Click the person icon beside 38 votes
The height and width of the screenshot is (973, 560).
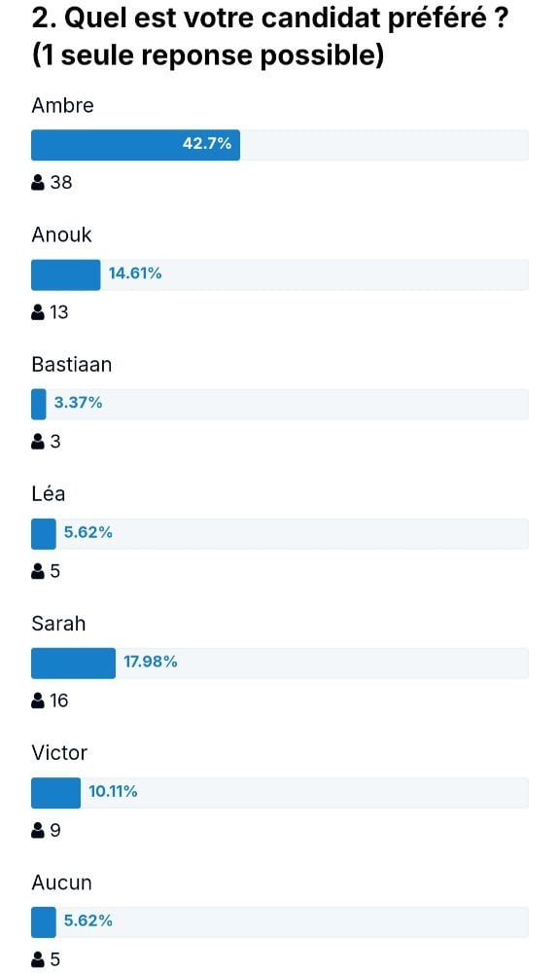click(x=38, y=183)
